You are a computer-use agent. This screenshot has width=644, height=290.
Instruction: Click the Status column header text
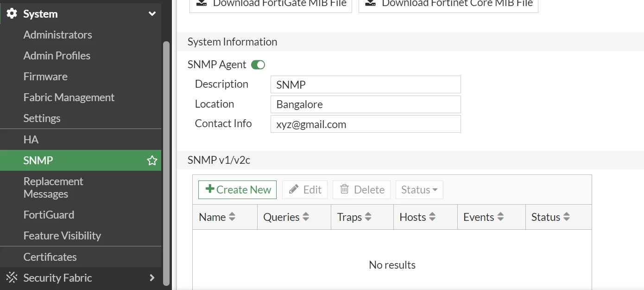546,217
